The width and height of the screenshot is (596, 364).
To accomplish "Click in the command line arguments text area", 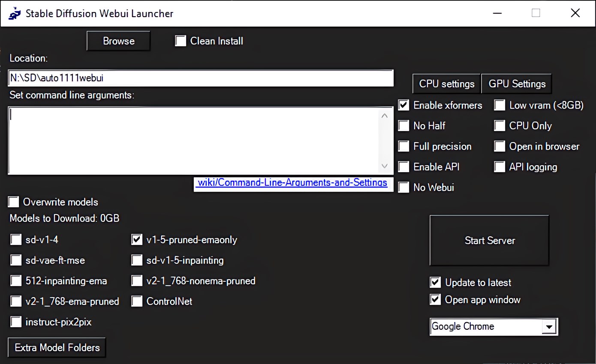I will [x=193, y=140].
